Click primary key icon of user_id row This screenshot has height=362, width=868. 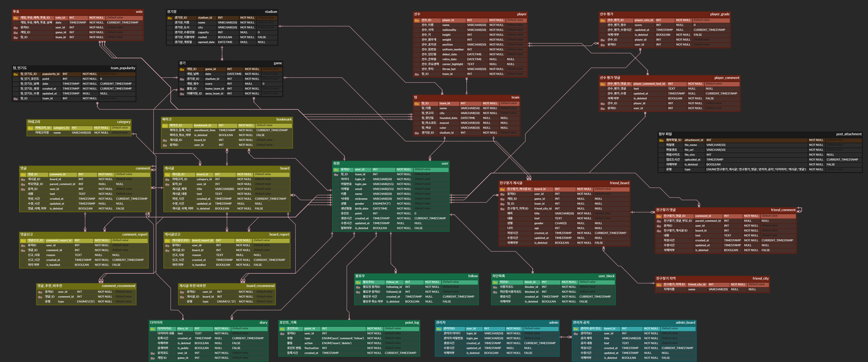pos(336,170)
